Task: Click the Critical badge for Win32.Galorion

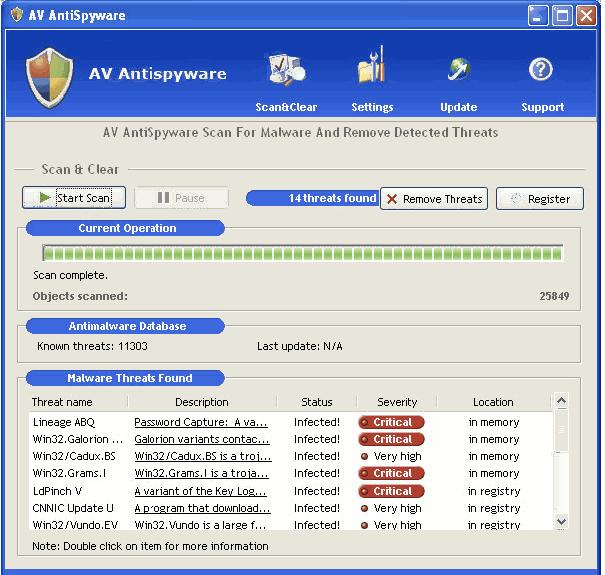Action: 391,439
